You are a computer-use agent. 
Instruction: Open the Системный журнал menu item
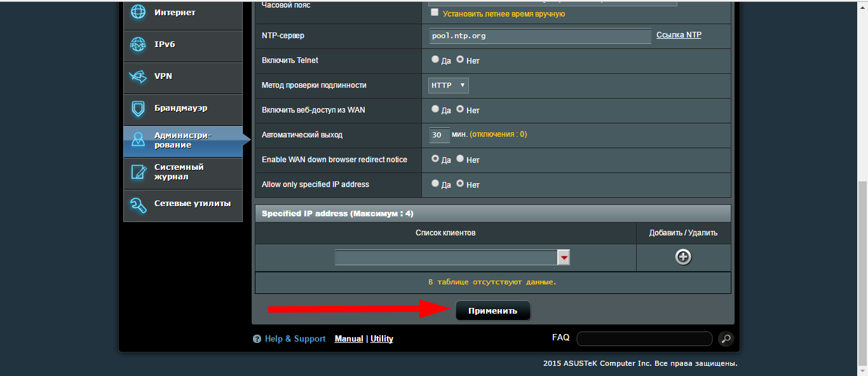pos(183,173)
